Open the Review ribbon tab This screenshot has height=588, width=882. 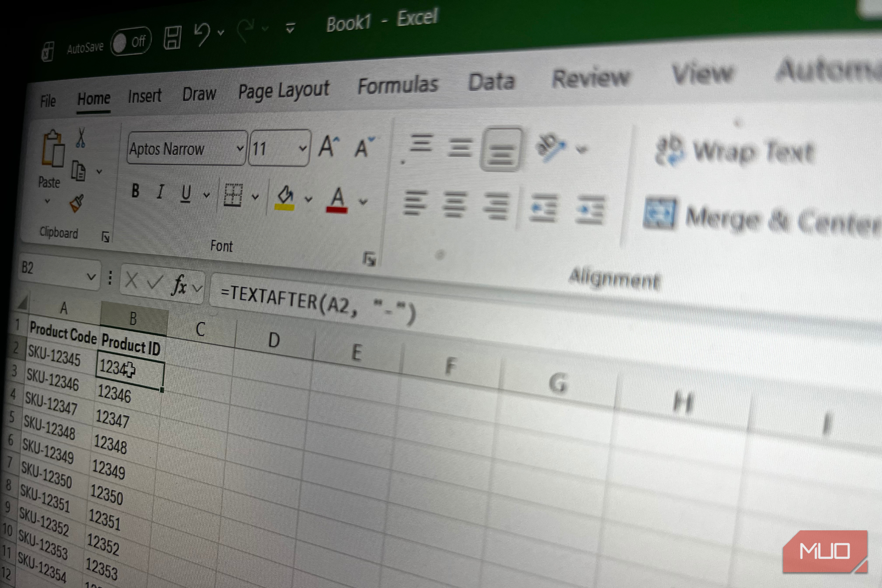point(591,77)
